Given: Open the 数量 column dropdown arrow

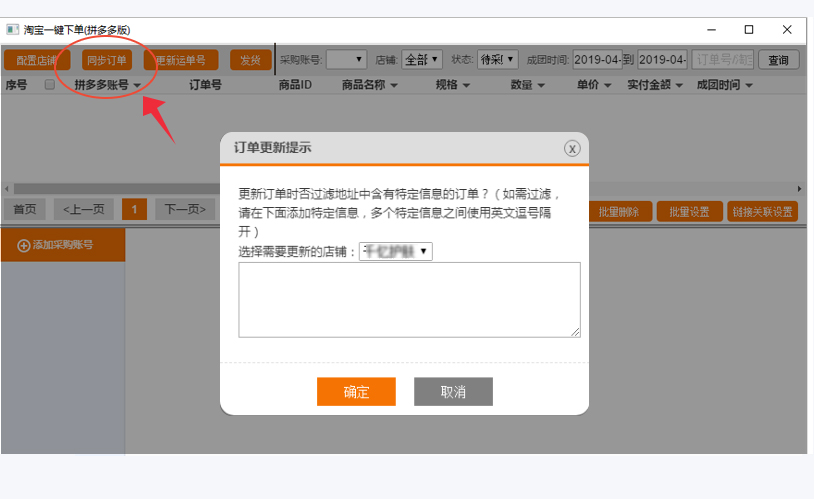Looking at the screenshot, I should pyautogui.click(x=541, y=85).
